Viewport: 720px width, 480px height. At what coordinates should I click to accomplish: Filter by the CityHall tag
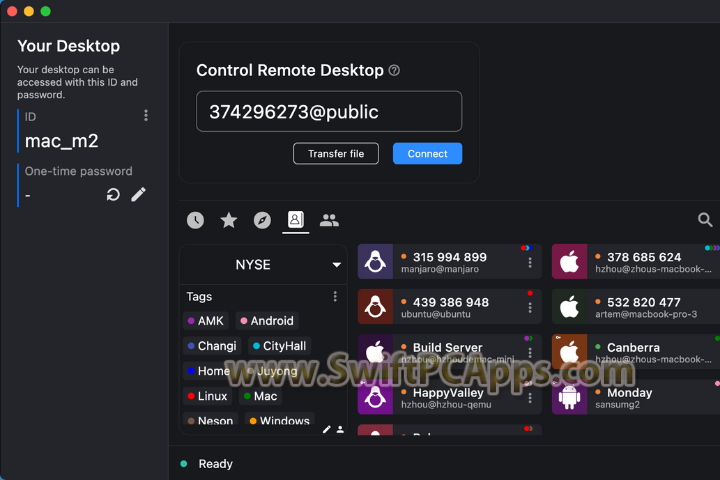280,346
